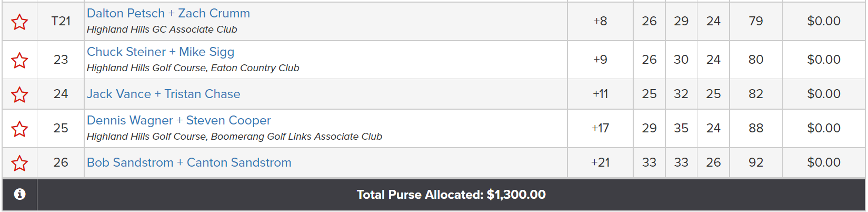The image size is (868, 212).
Task: Open Dennis Wagner + Steven Cooper link
Action: 179,120
